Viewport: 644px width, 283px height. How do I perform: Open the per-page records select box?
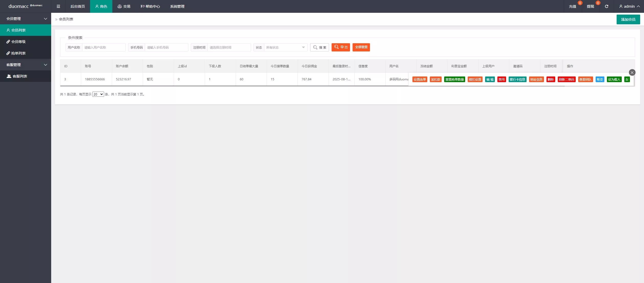pos(98,94)
